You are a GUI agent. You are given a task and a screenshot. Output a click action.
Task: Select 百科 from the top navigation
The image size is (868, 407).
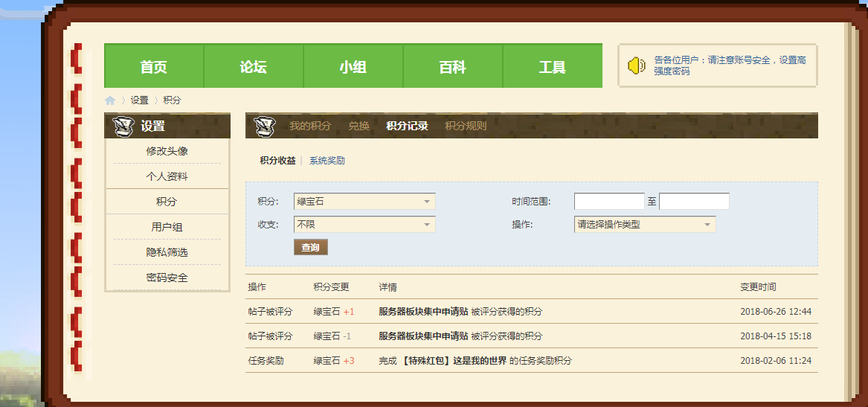click(452, 67)
